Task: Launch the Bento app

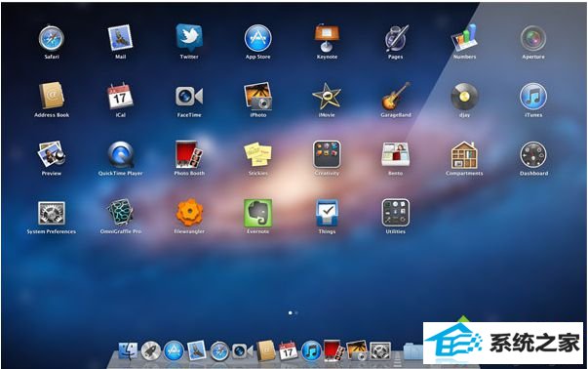Action: coord(396,154)
